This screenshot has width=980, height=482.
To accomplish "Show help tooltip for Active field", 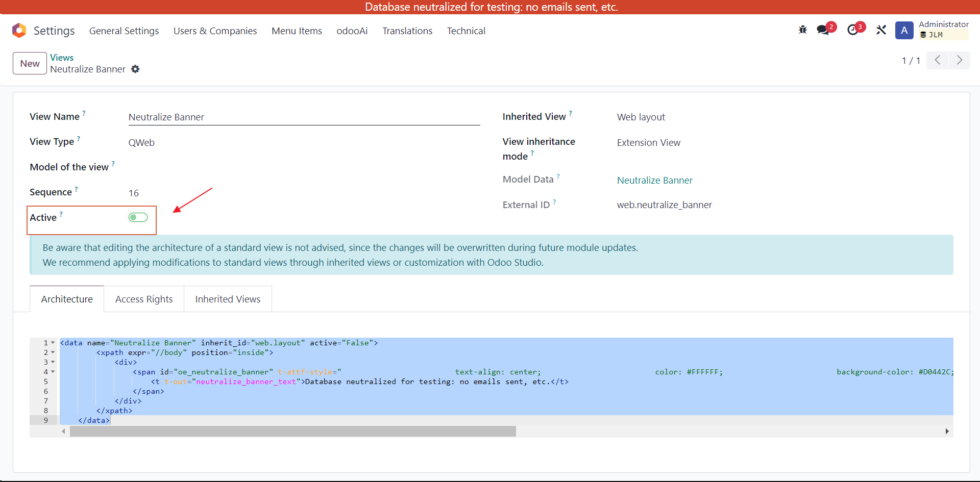I will click(61, 214).
